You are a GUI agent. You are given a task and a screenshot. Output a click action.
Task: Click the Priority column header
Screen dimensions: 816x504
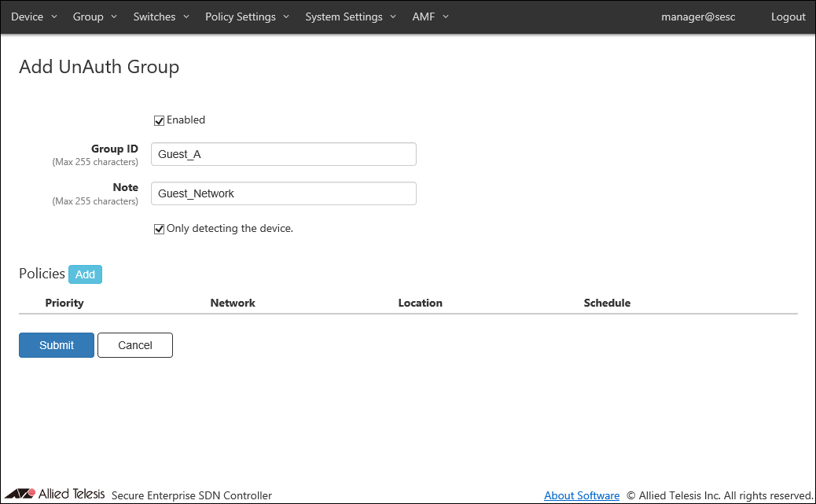pos(64,303)
